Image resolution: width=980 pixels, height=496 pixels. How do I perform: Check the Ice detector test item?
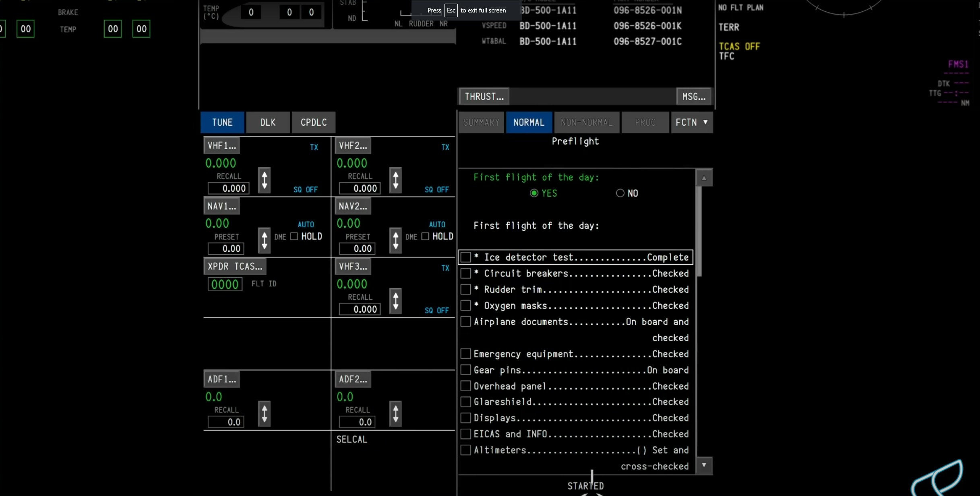coord(466,257)
